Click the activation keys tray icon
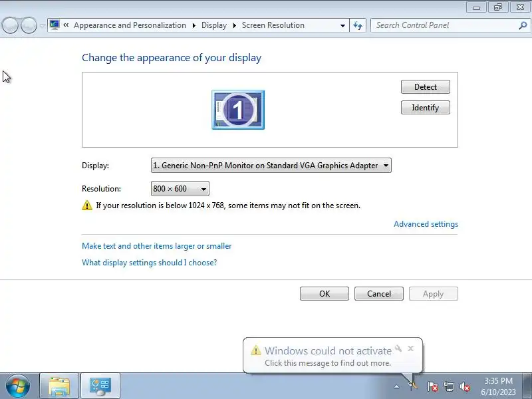Viewport: 532px width, 399px height. click(x=413, y=386)
